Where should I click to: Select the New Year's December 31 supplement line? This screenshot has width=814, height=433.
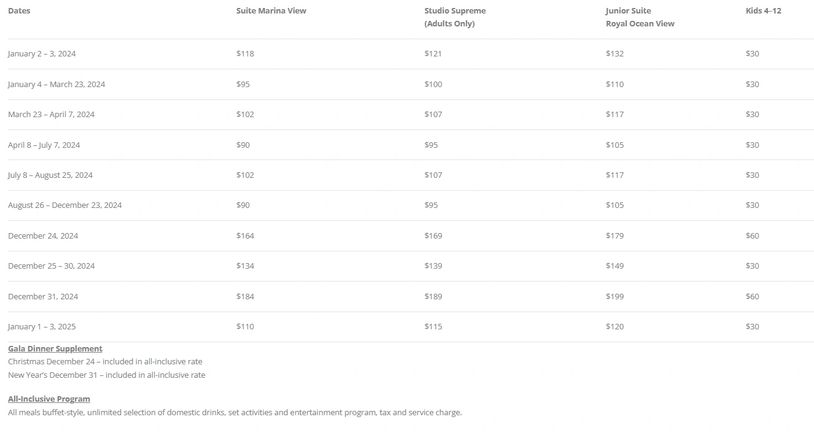pyautogui.click(x=107, y=375)
